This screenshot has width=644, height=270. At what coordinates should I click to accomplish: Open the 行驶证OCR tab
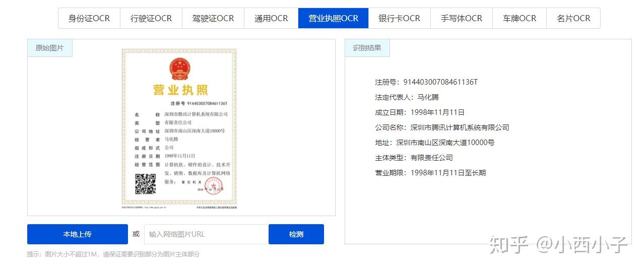pyautogui.click(x=151, y=18)
